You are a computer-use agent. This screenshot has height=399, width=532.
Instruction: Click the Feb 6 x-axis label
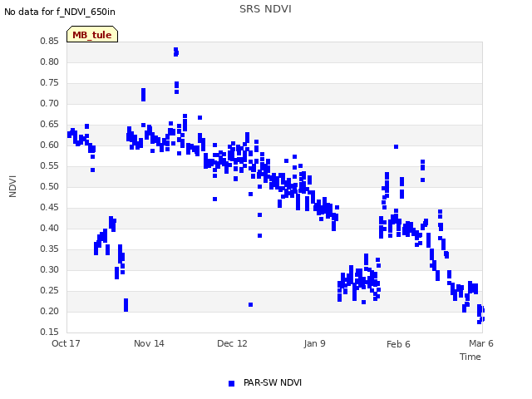pos(398,344)
